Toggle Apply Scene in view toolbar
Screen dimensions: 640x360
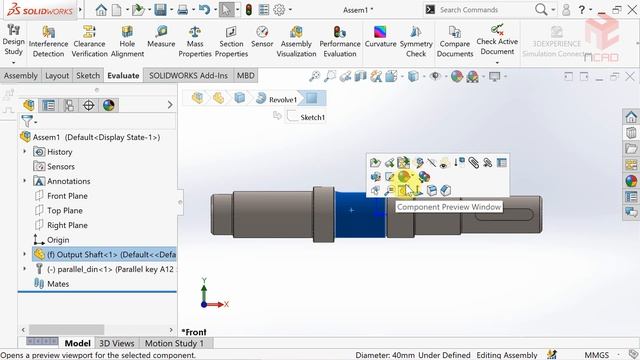point(472,76)
